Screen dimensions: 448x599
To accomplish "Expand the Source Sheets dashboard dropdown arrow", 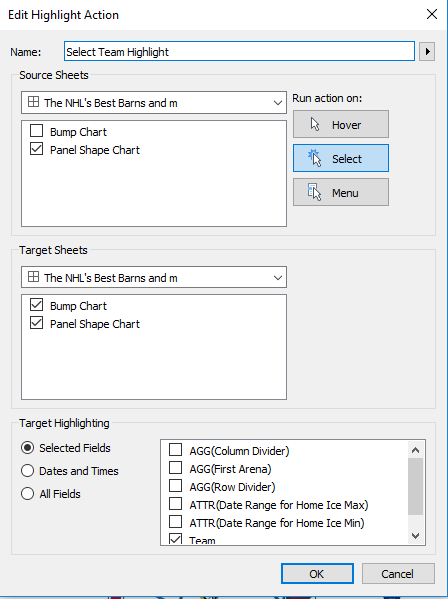I will (278, 103).
